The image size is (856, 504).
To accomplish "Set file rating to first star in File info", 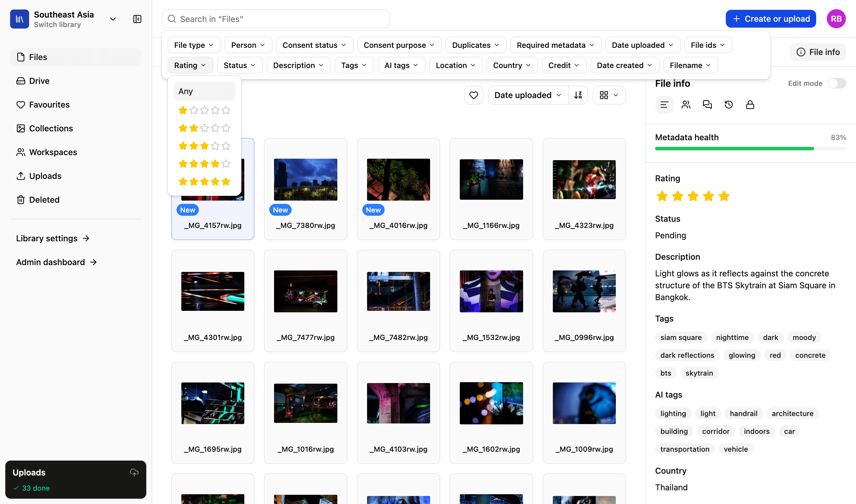I will pyautogui.click(x=662, y=196).
